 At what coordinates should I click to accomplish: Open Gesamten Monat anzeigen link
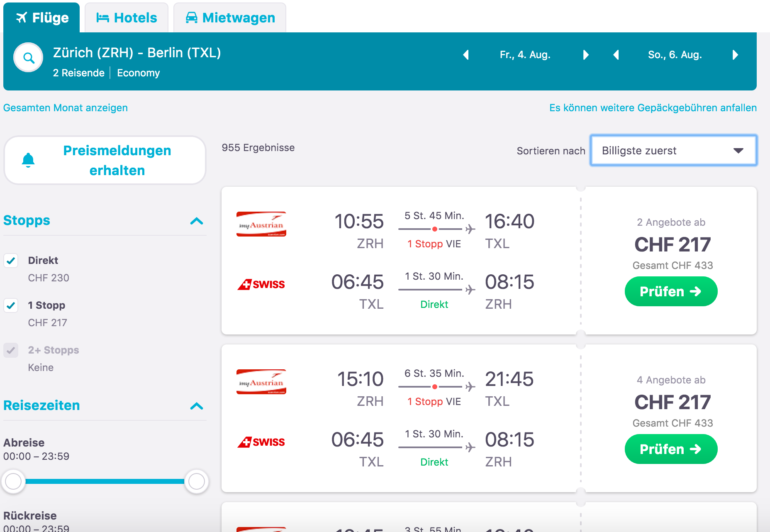[x=66, y=108]
